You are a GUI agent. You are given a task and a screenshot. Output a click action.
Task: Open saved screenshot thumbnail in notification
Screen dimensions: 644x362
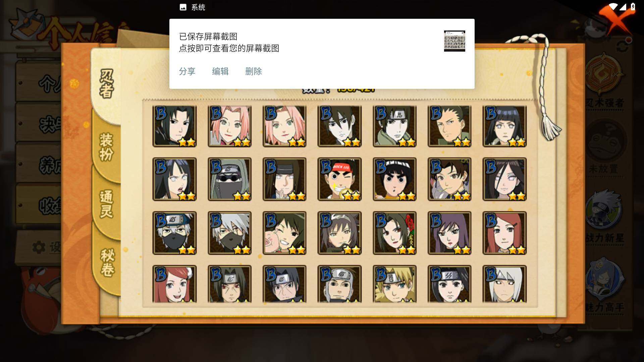click(x=454, y=41)
